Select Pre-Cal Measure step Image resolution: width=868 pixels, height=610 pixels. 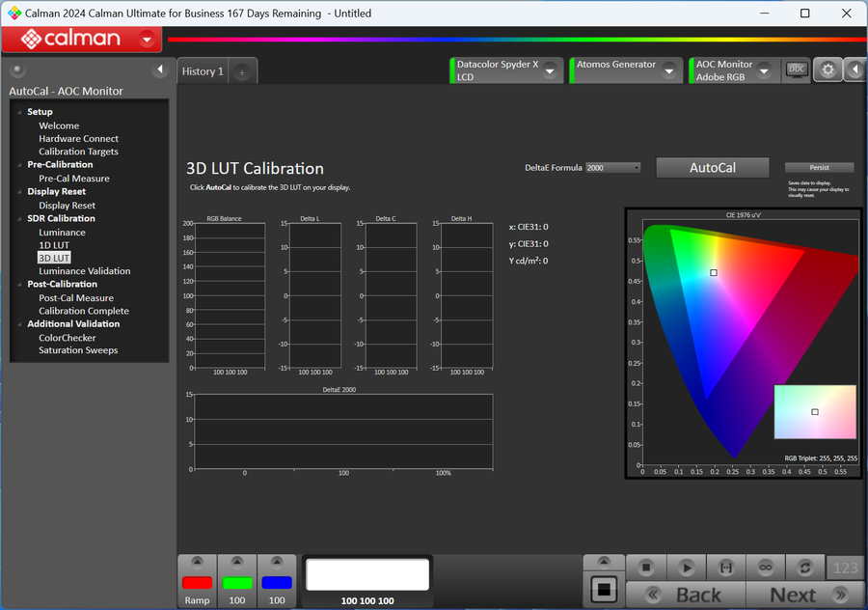click(x=74, y=179)
